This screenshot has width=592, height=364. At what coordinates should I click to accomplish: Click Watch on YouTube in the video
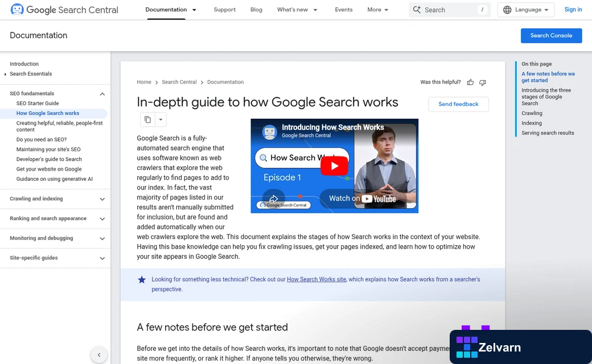[361, 198]
